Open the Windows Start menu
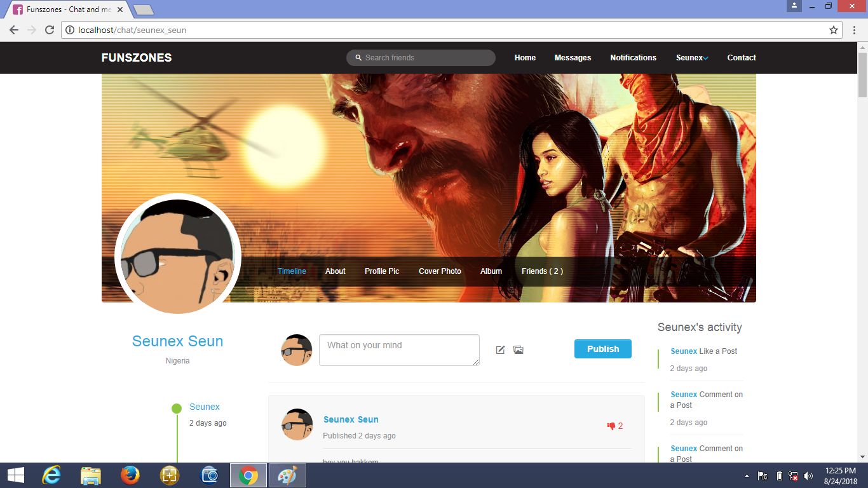The height and width of the screenshot is (488, 868). pos(15,475)
